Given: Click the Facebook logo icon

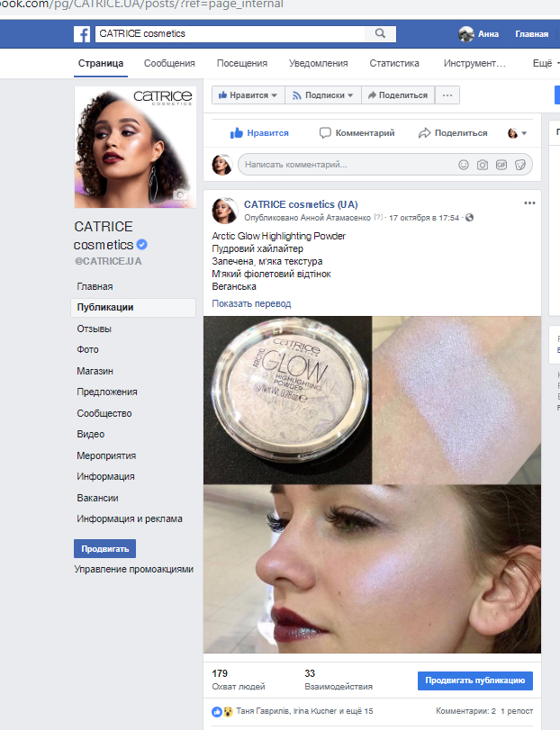Looking at the screenshot, I should pos(81,34).
